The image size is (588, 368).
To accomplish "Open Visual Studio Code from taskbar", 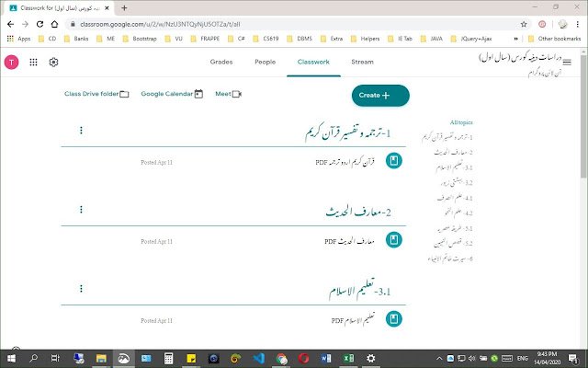I will [258, 359].
